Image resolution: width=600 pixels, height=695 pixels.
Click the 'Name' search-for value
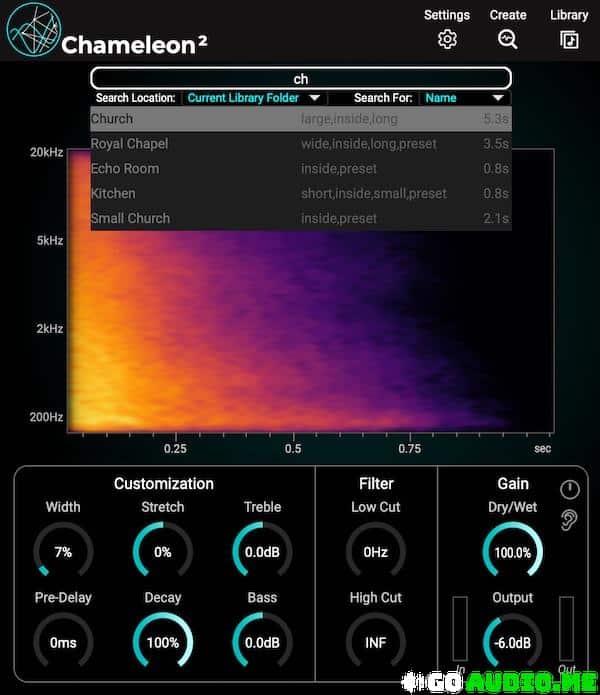[440, 98]
